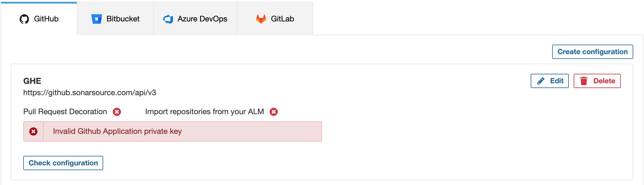Click error icon beside Import repositories
The height and width of the screenshot is (185, 644).
coord(274,112)
